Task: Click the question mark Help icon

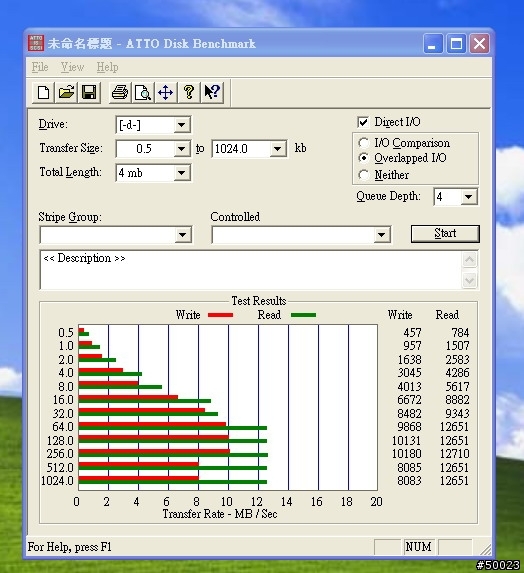Action: [x=189, y=92]
